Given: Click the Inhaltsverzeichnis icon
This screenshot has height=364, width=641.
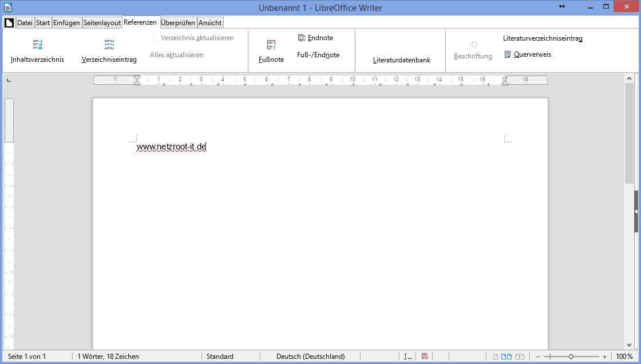Looking at the screenshot, I should pos(38,44).
